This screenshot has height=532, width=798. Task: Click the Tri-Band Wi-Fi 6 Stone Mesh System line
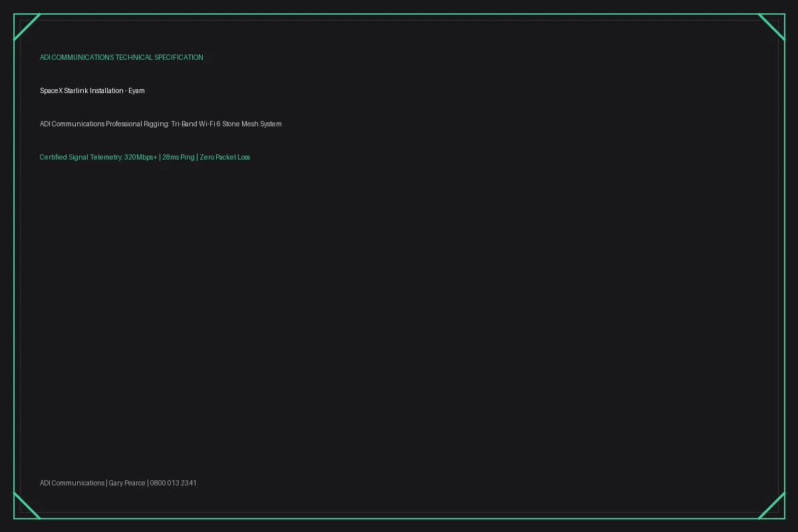pyautogui.click(x=161, y=124)
